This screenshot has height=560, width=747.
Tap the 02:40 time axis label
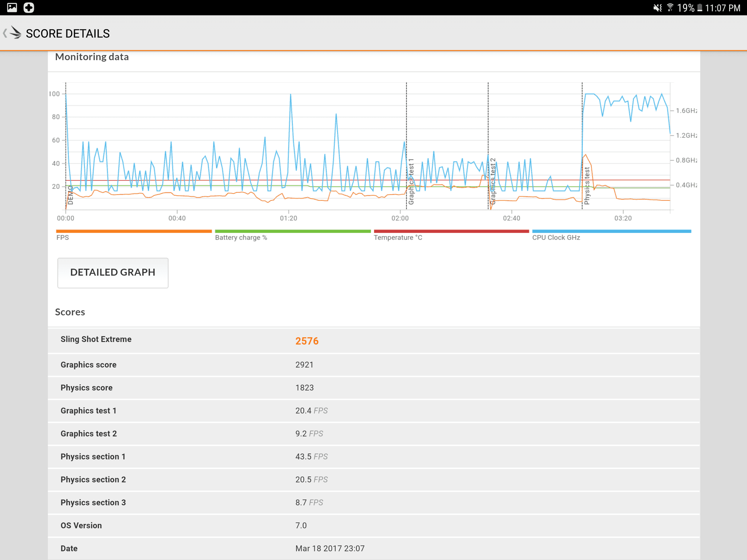[x=512, y=218]
